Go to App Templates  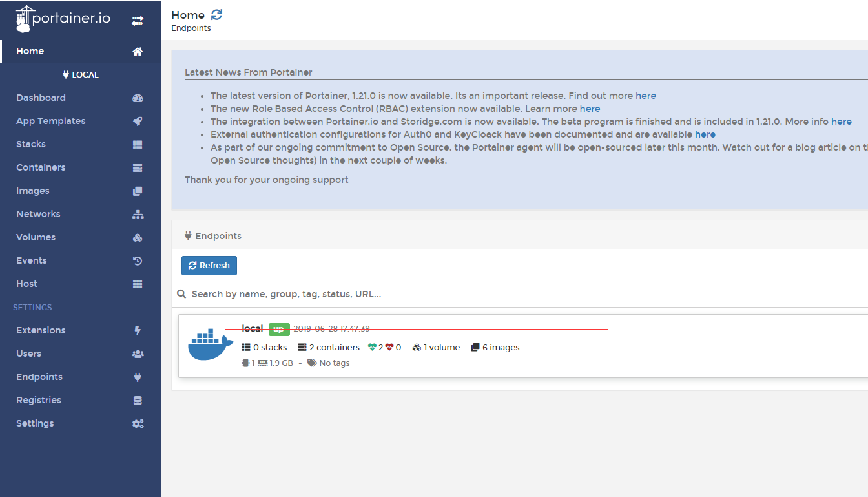(81, 122)
